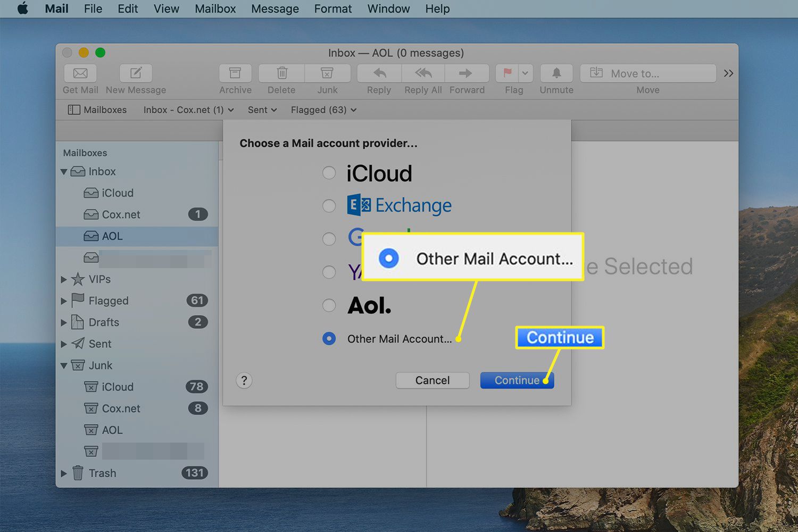Open the Sent mailbox in sidebar

[137, 344]
